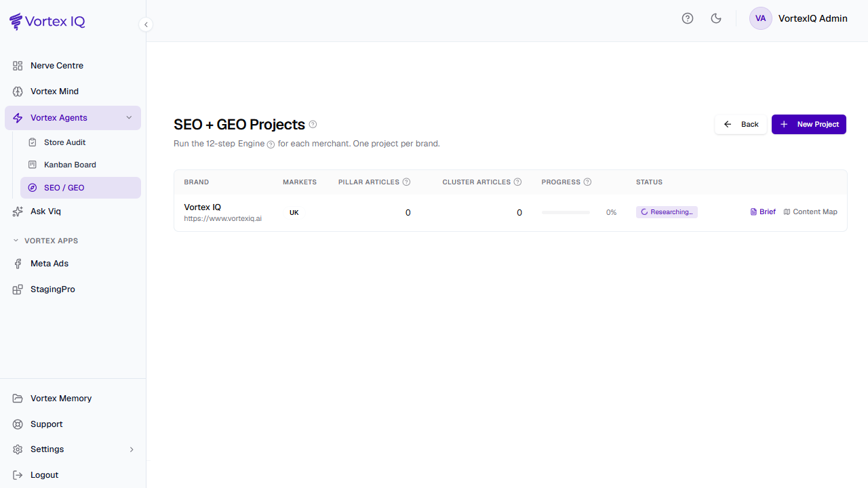Expand Settings chevron arrow

132,449
